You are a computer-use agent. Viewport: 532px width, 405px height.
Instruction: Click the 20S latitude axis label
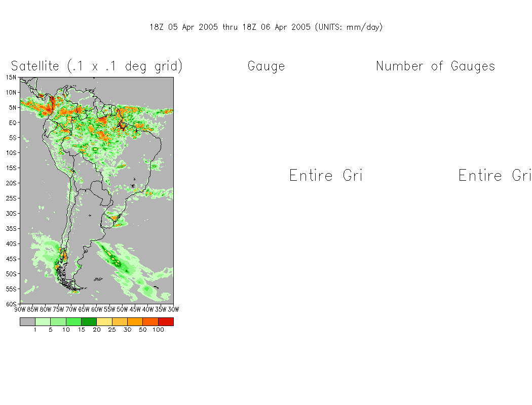11,183
